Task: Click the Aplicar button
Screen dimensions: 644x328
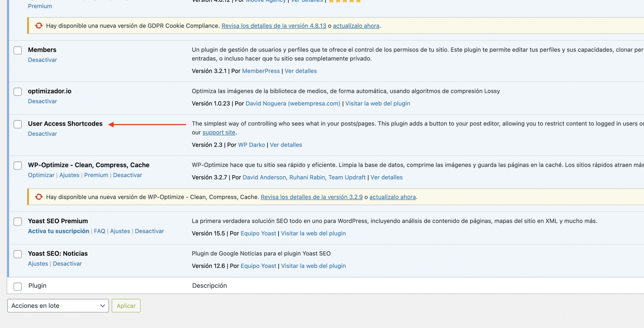Action: [126, 306]
